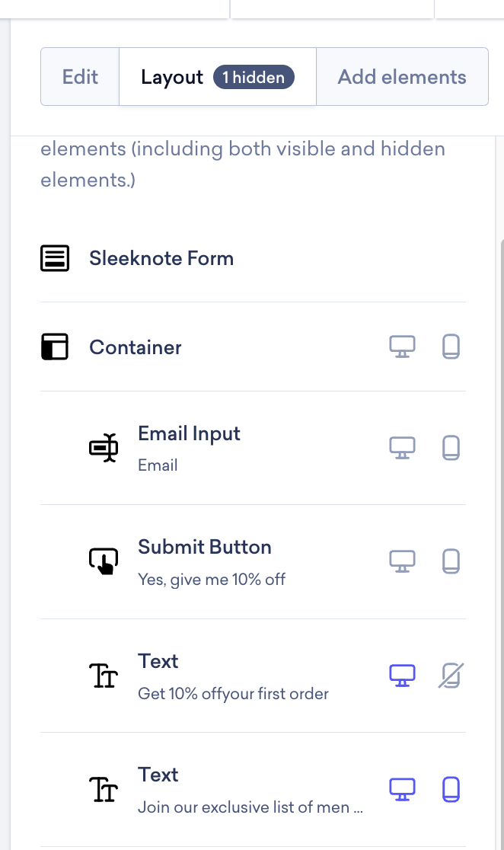Hide Submit Button on desktop
The image size is (504, 850).
402,561
